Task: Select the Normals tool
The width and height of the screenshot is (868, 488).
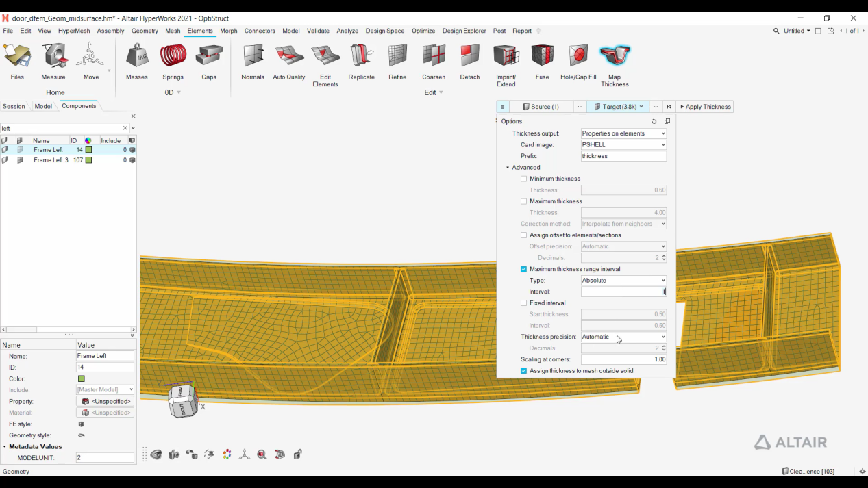Action: point(253,62)
